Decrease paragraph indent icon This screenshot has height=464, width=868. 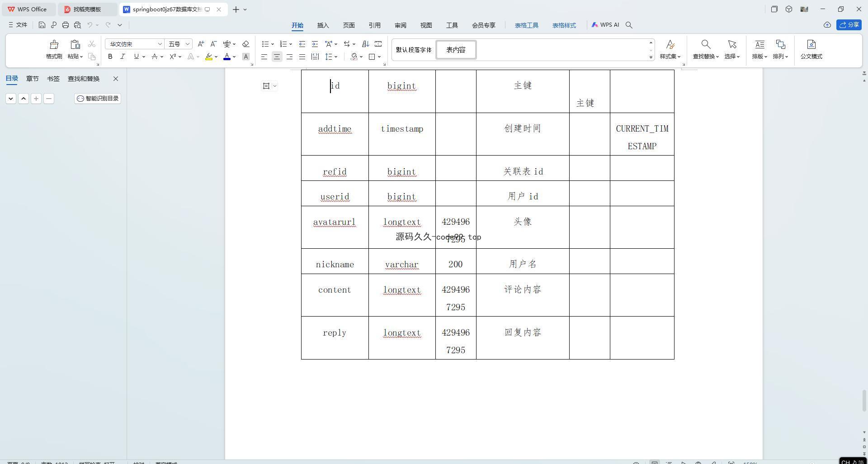302,44
